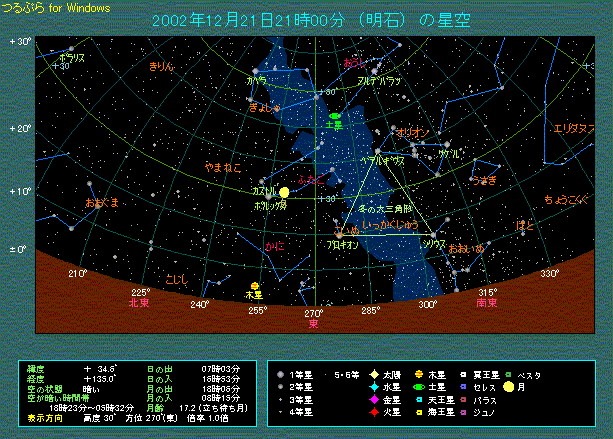Select the 水星 (Mercury) legend icon
Viewport: 613px width, 439px height.
(x=371, y=387)
